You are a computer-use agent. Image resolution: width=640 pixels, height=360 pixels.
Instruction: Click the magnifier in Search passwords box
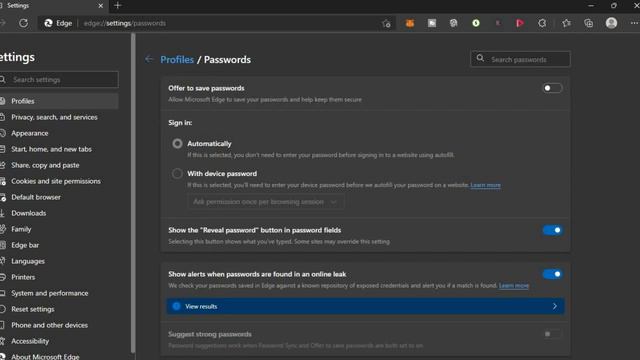point(480,59)
